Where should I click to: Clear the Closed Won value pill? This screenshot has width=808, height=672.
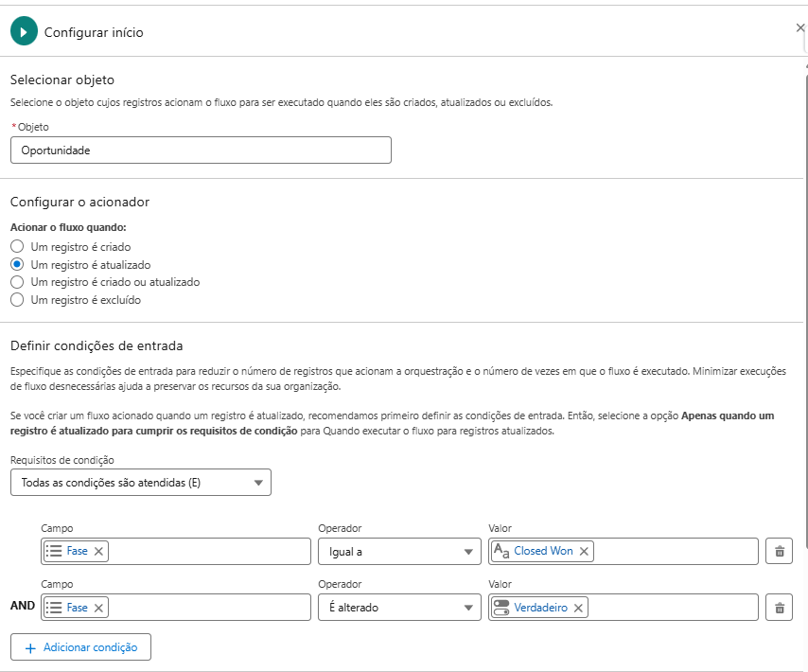pos(584,552)
